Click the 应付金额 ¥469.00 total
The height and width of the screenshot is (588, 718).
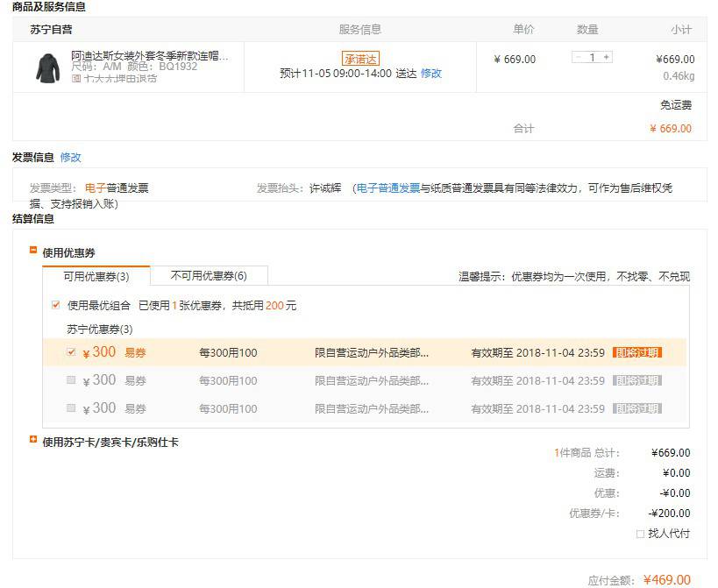point(666,580)
